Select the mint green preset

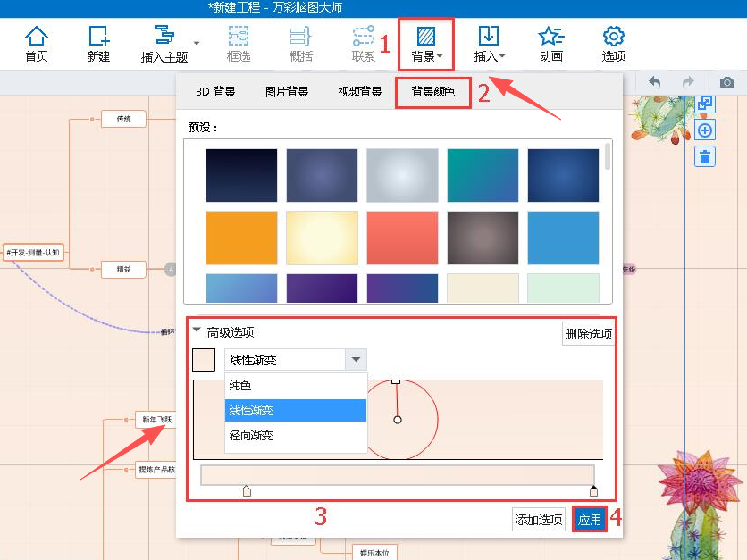click(x=563, y=288)
